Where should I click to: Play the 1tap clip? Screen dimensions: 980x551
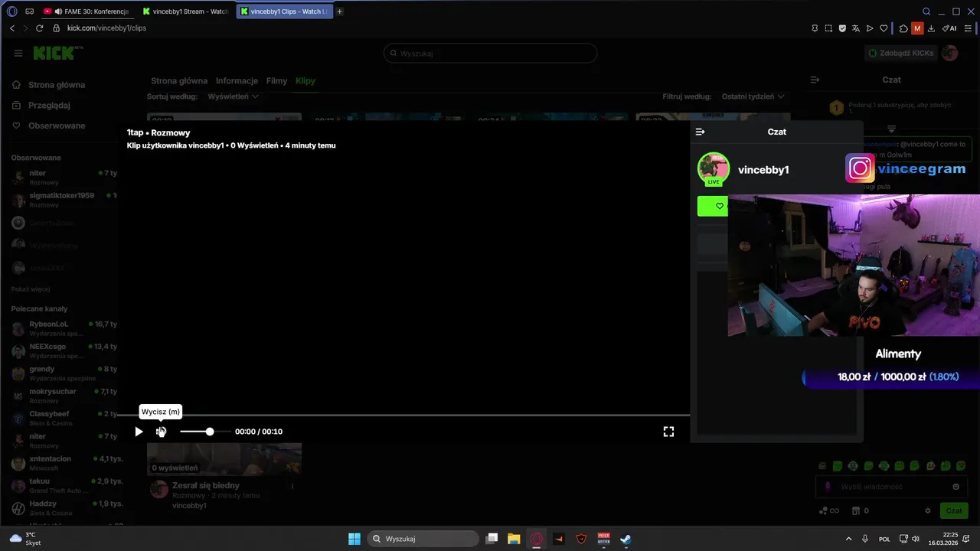(x=139, y=432)
